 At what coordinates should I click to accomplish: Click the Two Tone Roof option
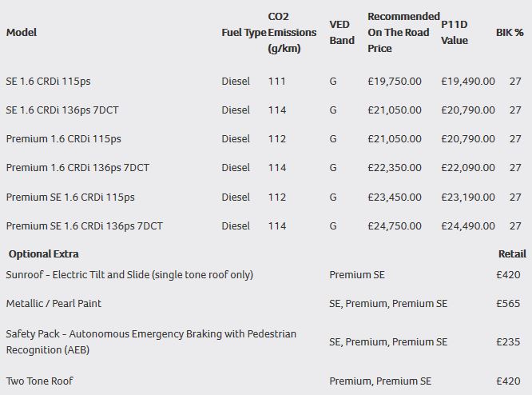point(39,381)
